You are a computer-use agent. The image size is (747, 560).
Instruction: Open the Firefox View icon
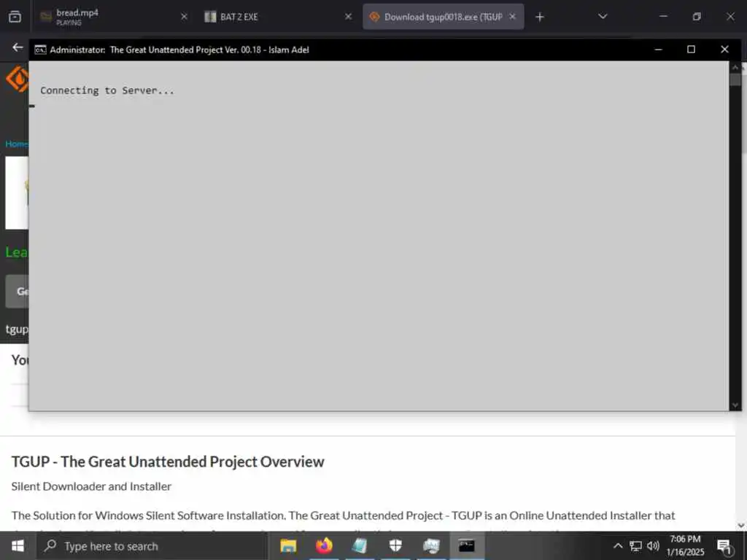pos(15,17)
